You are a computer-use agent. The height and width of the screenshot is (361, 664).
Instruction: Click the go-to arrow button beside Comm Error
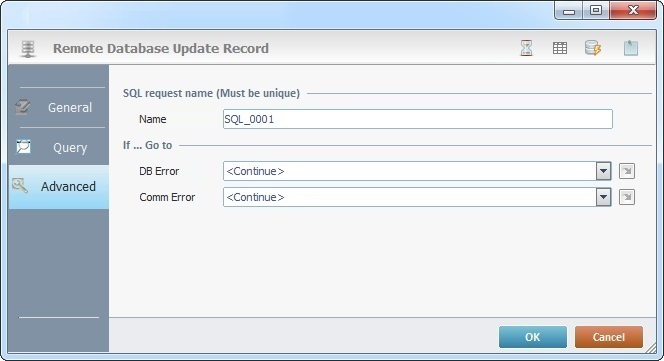(x=627, y=197)
